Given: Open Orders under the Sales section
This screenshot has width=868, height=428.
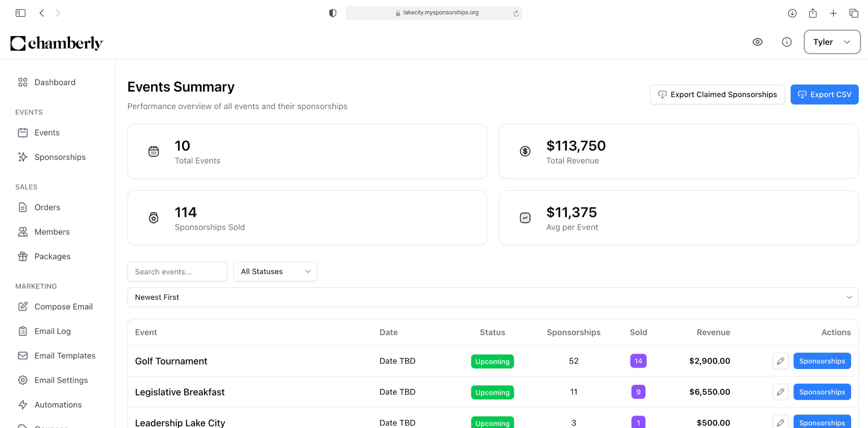Looking at the screenshot, I should pos(47,207).
